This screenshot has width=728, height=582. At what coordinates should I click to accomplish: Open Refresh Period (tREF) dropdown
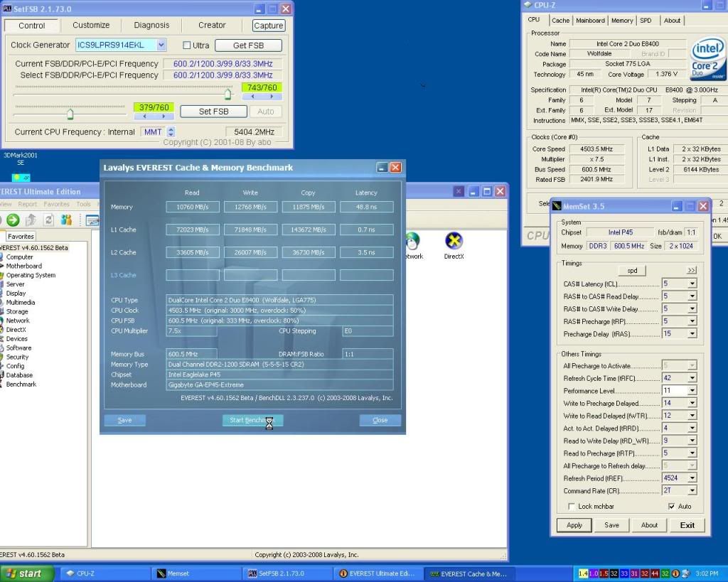(692, 478)
